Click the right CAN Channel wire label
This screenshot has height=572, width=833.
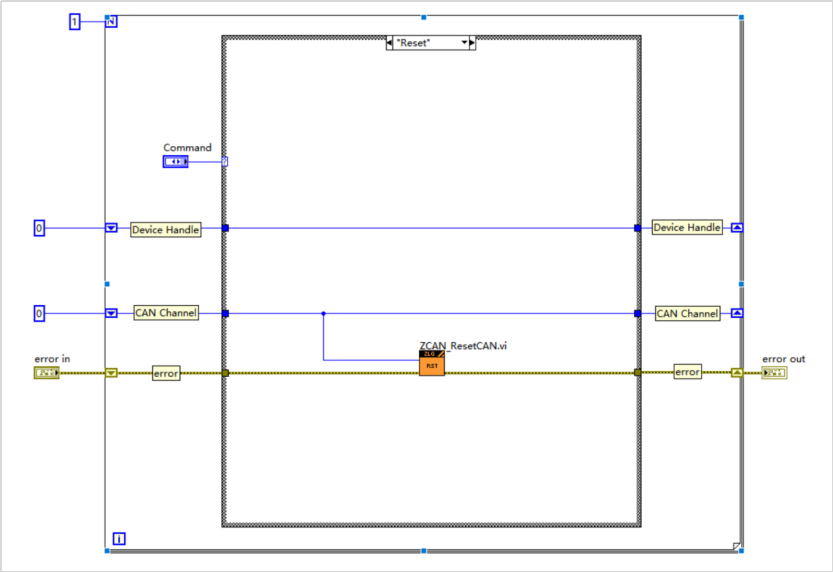tap(687, 313)
